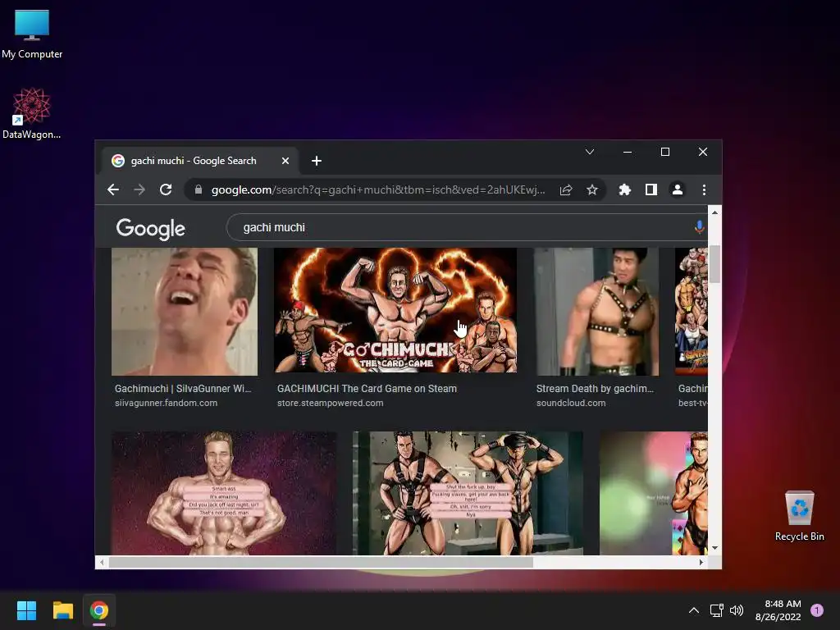This screenshot has height=630, width=840.
Task: Open the Gachimuchi card game image
Action: coord(395,310)
